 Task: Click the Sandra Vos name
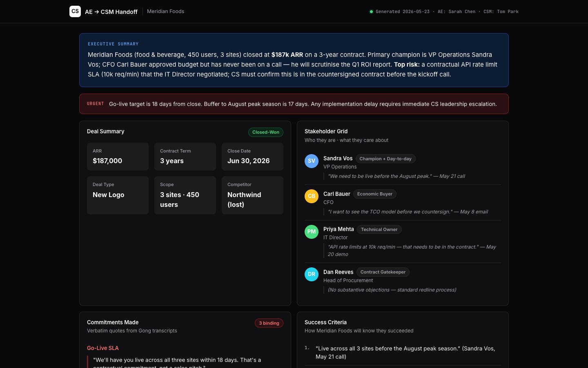click(x=338, y=158)
